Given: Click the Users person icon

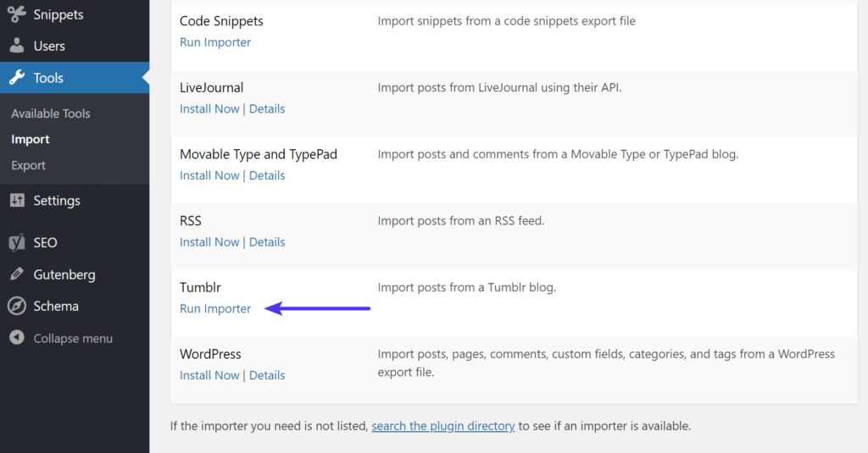Looking at the screenshot, I should point(17,46).
